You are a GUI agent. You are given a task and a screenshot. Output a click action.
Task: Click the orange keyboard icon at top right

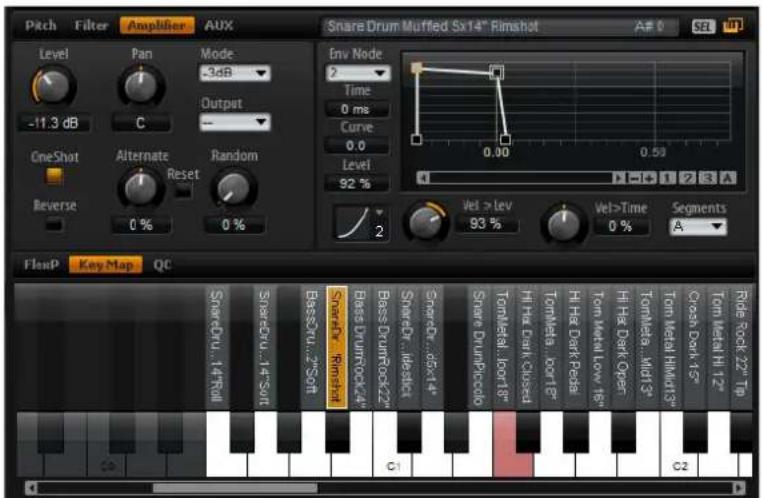pos(732,26)
